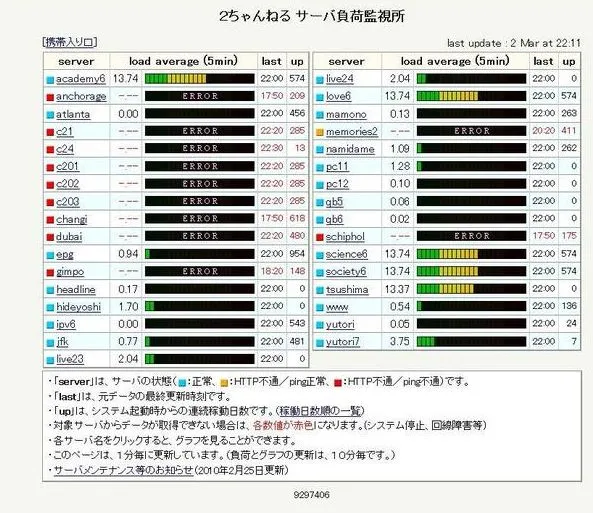Open the tsushima server link
The image size is (593, 513).
pos(347,289)
